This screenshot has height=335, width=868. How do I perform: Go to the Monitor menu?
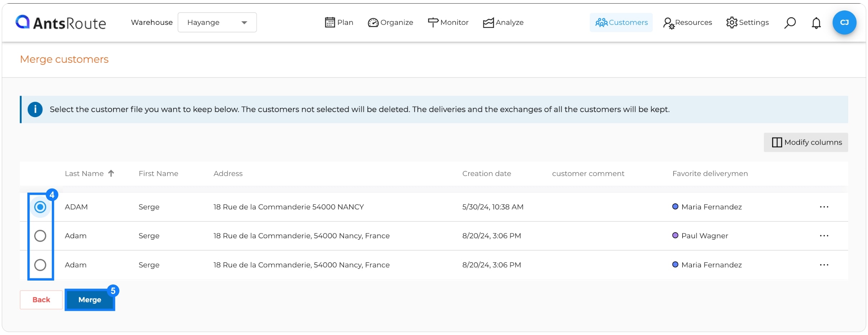pos(448,22)
